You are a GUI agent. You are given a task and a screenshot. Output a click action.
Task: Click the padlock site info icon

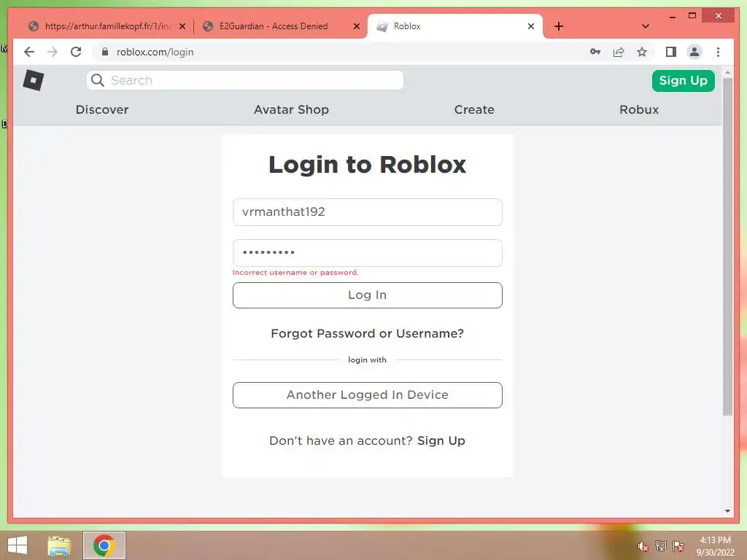(x=105, y=52)
